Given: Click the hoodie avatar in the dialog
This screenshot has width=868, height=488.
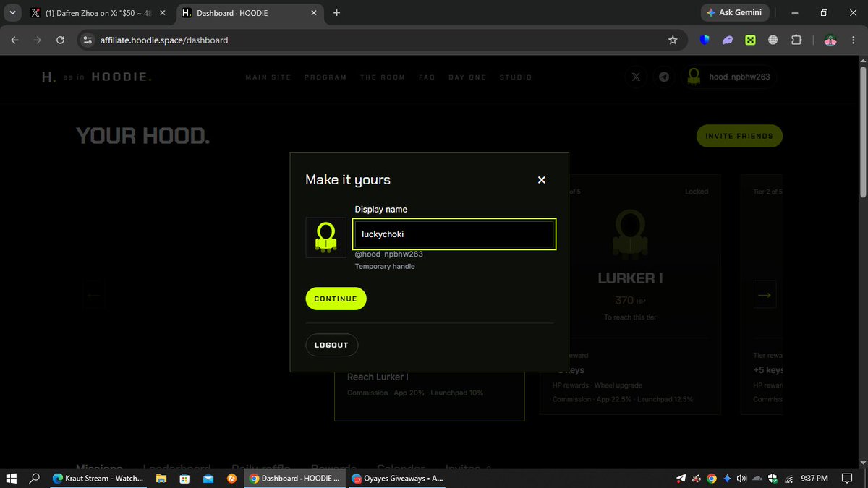Looking at the screenshot, I should pyautogui.click(x=325, y=238).
